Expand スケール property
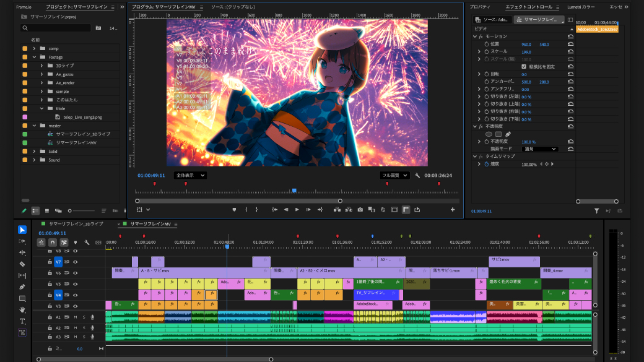Viewport: 644px width, 362px height. click(x=479, y=52)
